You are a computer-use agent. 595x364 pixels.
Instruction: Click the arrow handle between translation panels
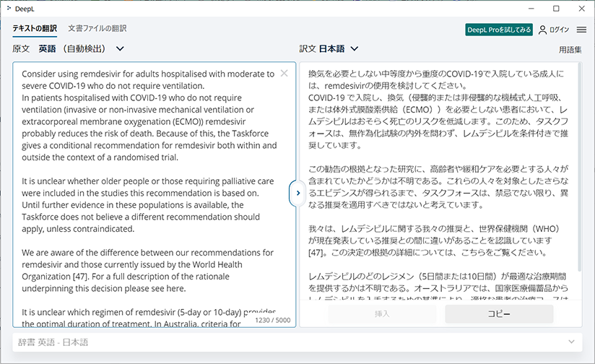297,194
